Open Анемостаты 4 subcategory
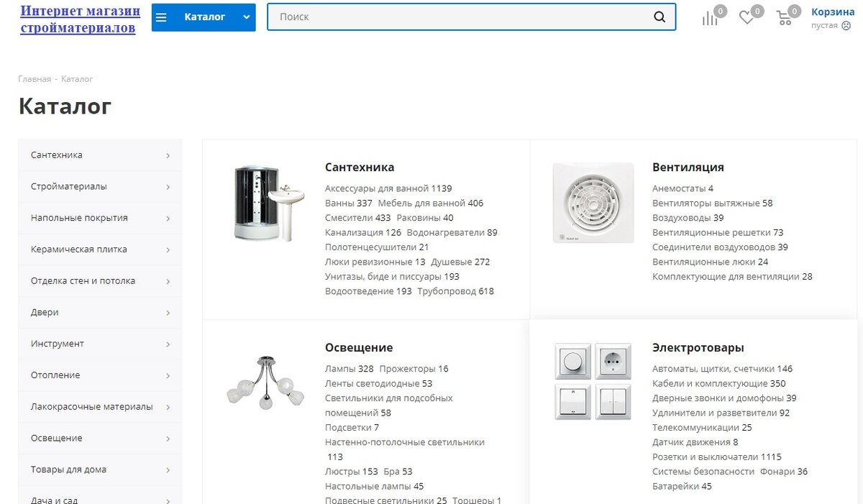This screenshot has height=504, width=863. [x=682, y=188]
